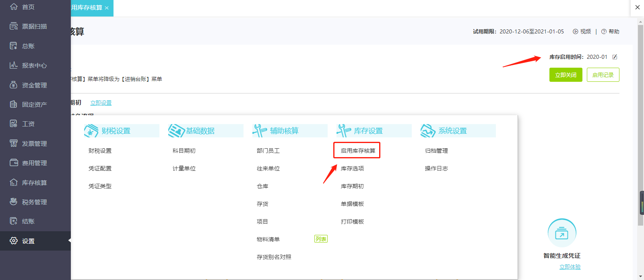The image size is (644, 280).
Task: Click the 立即体验 link
Action: click(x=570, y=267)
